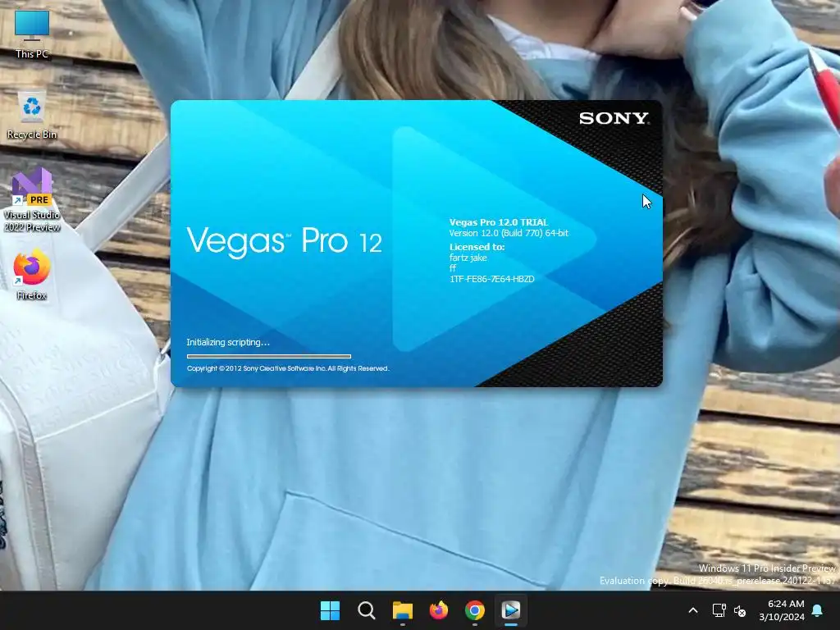Switch to Google Chrome in the taskbar
This screenshot has width=840, height=630.
pyautogui.click(x=475, y=610)
